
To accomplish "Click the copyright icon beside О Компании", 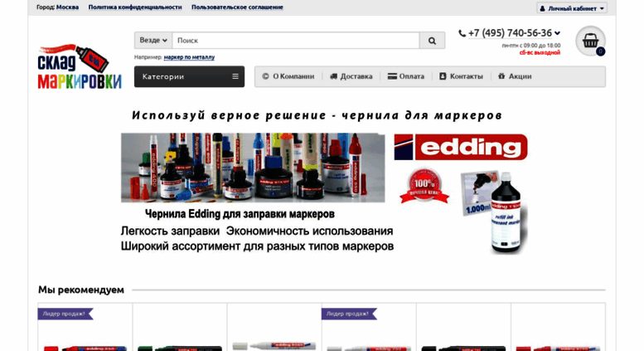I will (x=265, y=76).
